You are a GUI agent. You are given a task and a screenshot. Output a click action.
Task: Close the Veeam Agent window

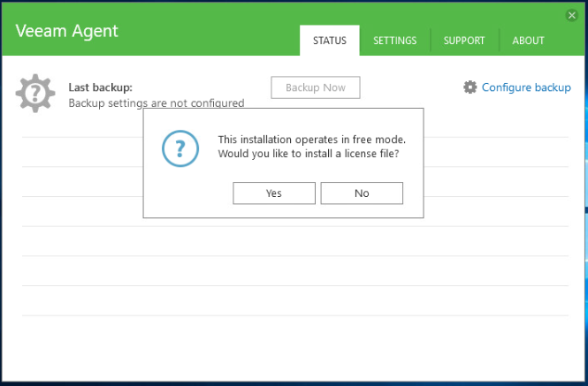(571, 15)
